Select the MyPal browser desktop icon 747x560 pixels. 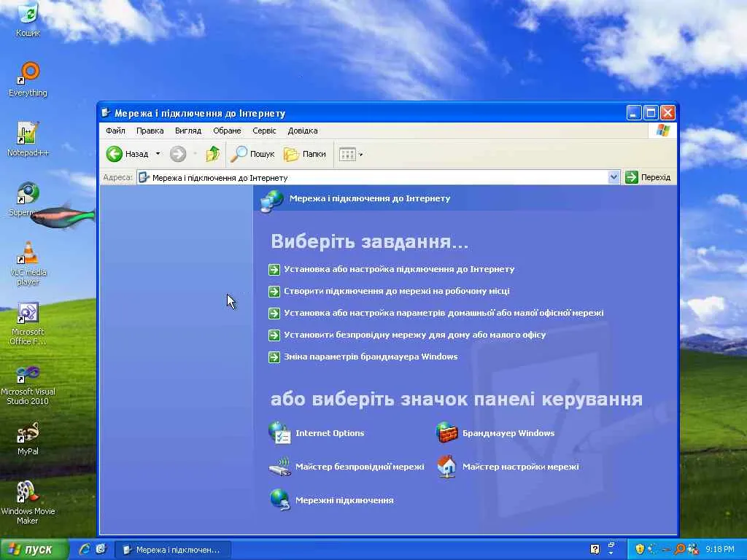28,438
